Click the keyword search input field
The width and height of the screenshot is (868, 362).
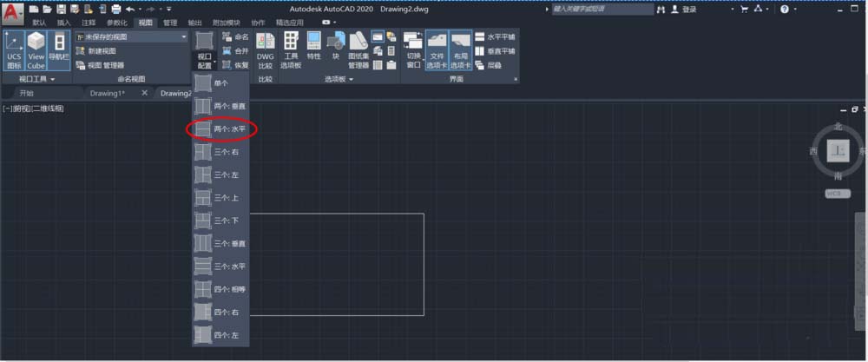[600, 9]
